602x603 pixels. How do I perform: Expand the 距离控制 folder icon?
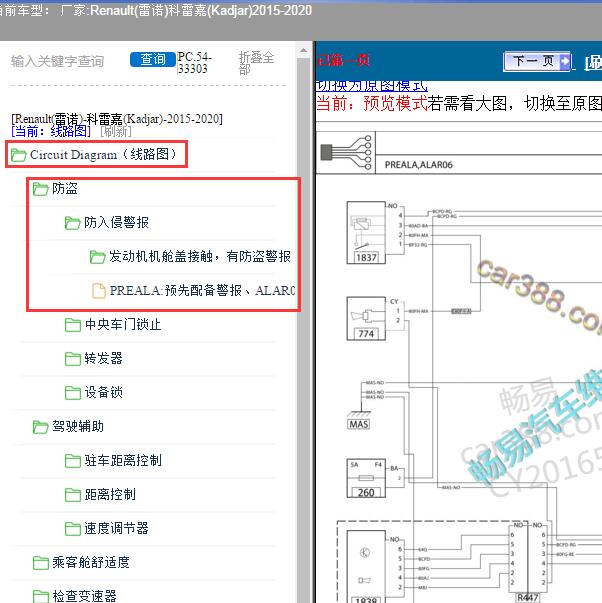coord(73,495)
